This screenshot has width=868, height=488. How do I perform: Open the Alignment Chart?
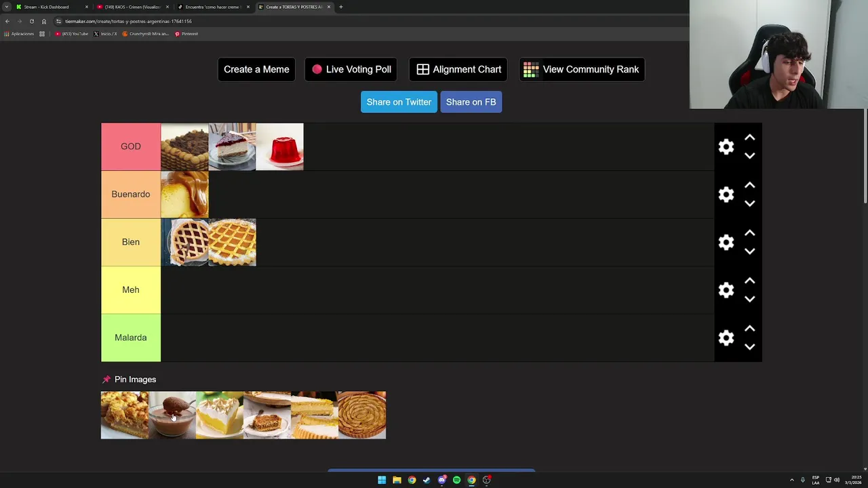click(458, 69)
